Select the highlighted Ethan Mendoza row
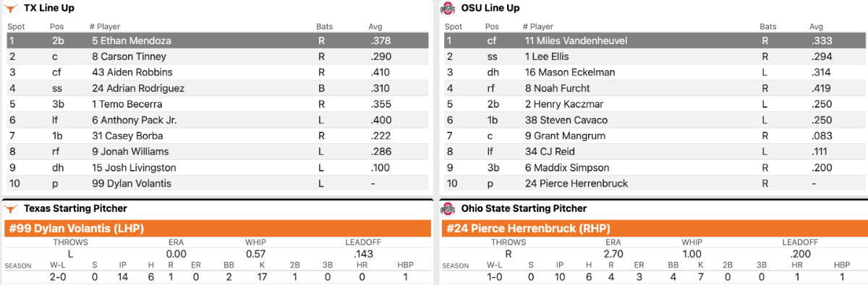 tap(217, 41)
